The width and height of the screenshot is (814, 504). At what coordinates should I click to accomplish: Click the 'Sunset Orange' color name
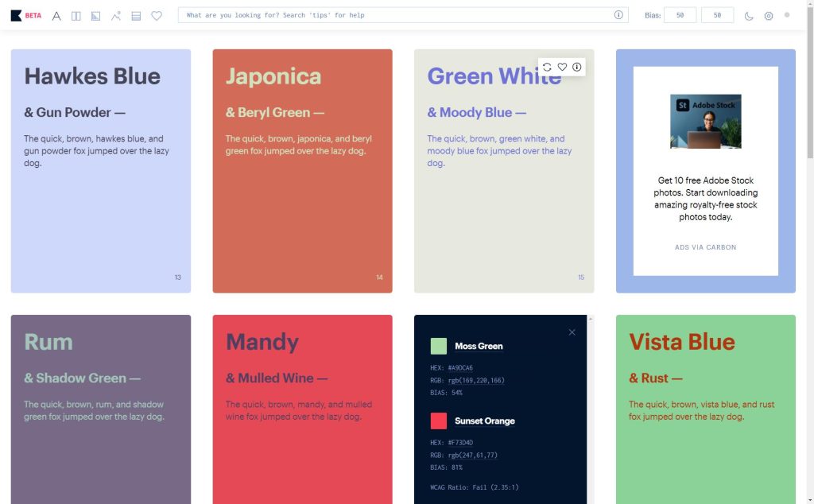(x=485, y=421)
